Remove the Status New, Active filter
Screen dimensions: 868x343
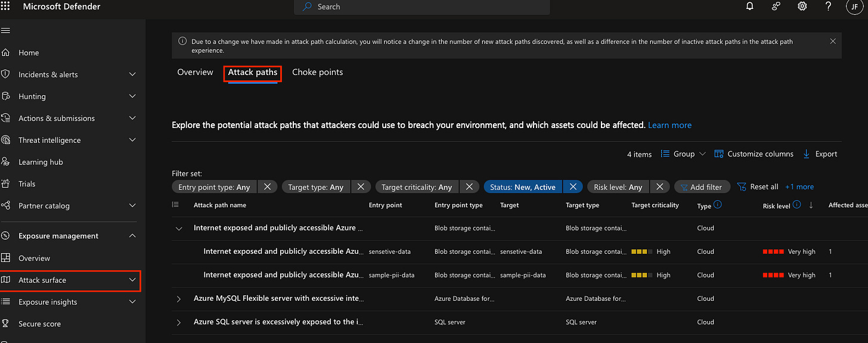572,187
